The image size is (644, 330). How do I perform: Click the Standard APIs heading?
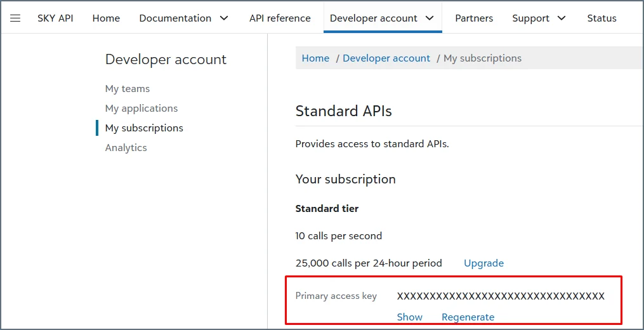click(x=343, y=111)
